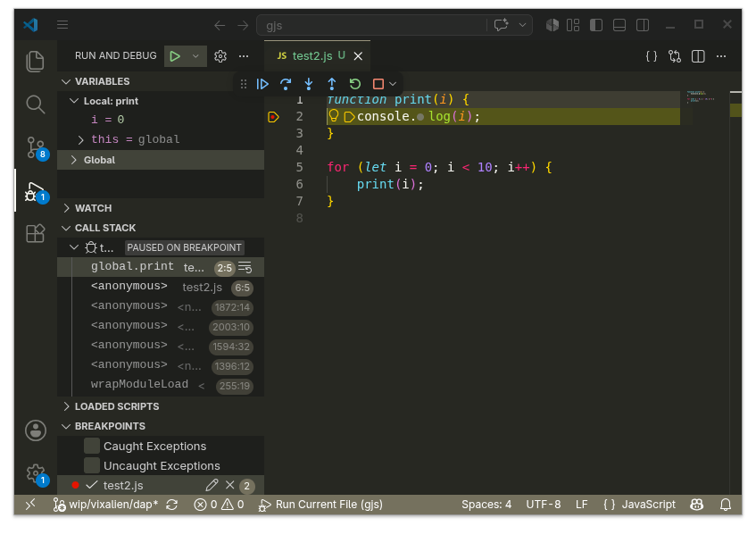This screenshot has width=756, height=543.
Task: Open the Accounts icon in activity bar
Action: tap(36, 430)
